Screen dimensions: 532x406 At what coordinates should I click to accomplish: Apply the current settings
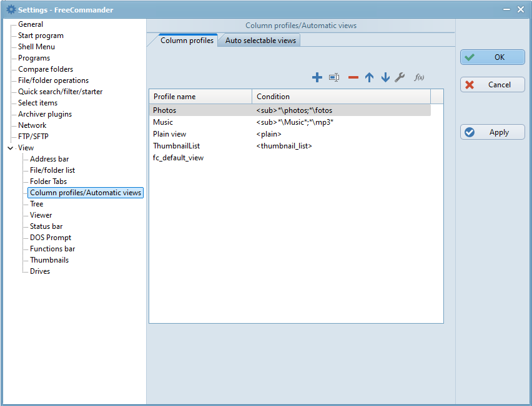(492, 132)
